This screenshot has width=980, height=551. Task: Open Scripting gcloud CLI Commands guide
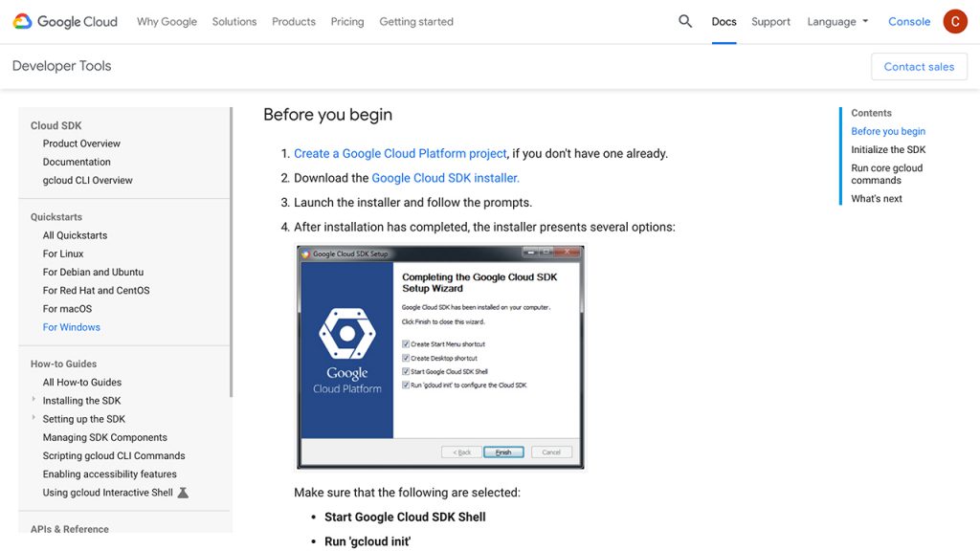pos(114,456)
